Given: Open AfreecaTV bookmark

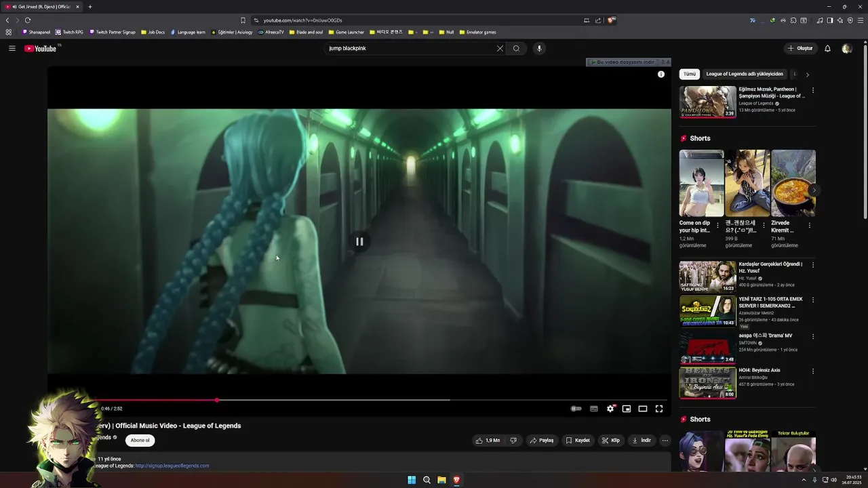Looking at the screenshot, I should [x=271, y=32].
